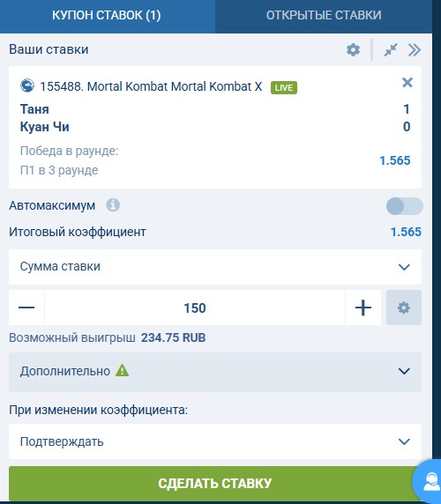Screen dimensions: 441x504
Task: Click the event title 155488. Mortal Kombat
Action: (x=151, y=86)
